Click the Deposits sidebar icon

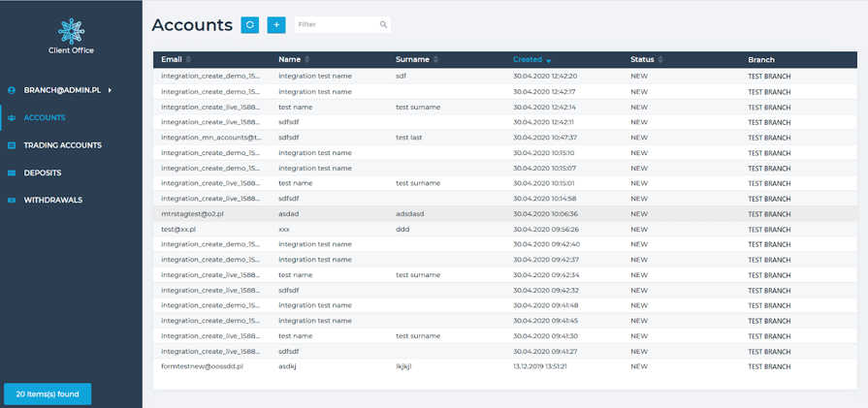pyautogui.click(x=12, y=173)
